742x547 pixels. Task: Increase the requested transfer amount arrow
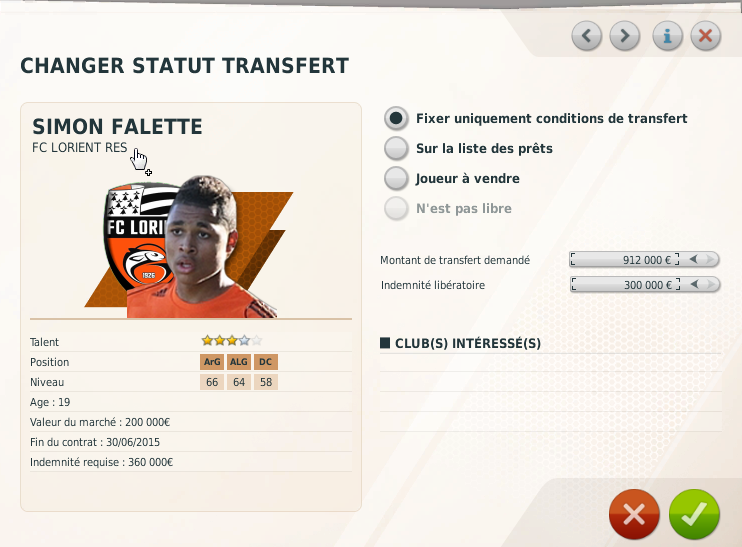710,259
